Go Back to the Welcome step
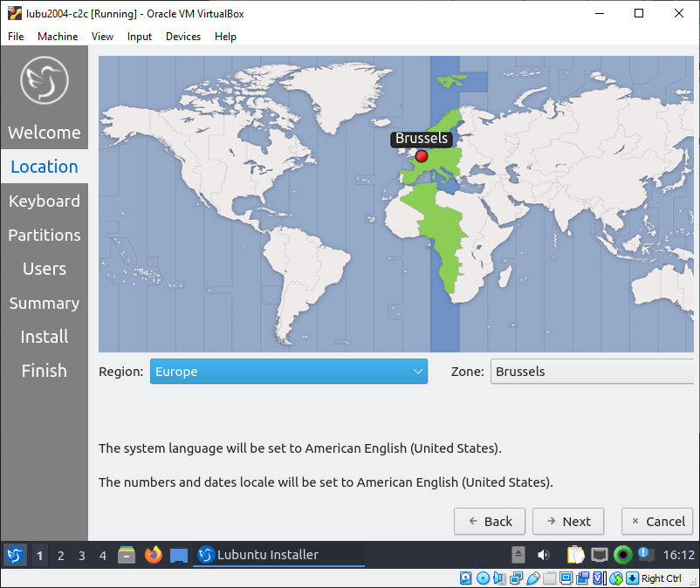The height and width of the screenshot is (588, 700). pos(490,521)
